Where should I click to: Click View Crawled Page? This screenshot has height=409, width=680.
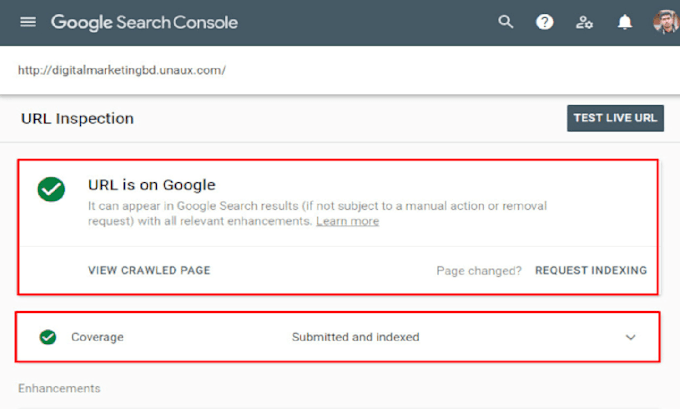point(149,270)
